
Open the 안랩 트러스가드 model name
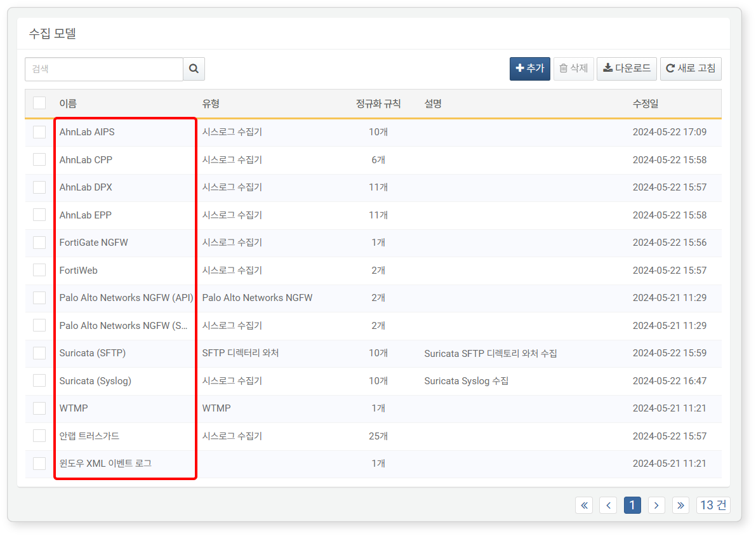[90, 436]
